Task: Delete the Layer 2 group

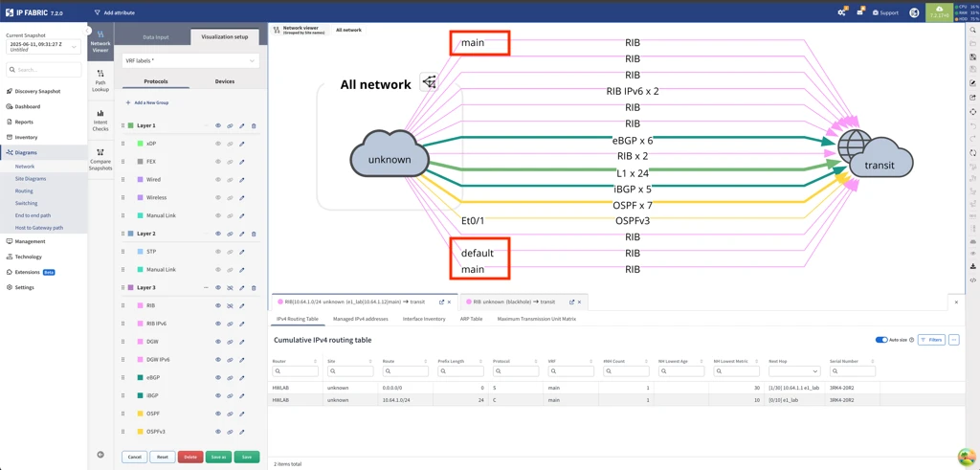Action: [x=254, y=234]
